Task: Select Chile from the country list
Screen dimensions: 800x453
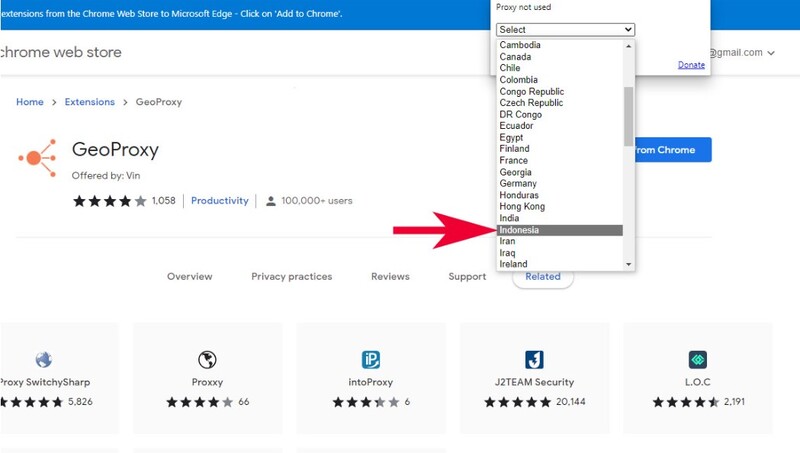Action: point(560,68)
